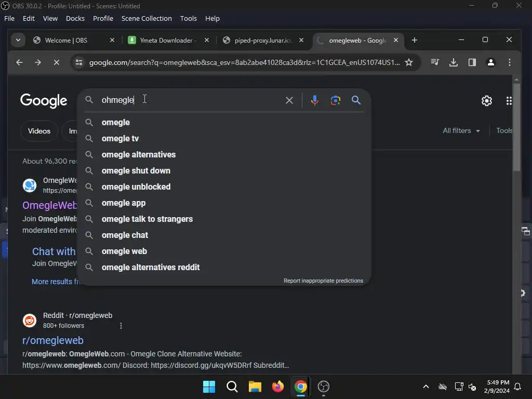Open the Scene Collection menu
The image size is (532, 399).
tap(147, 18)
